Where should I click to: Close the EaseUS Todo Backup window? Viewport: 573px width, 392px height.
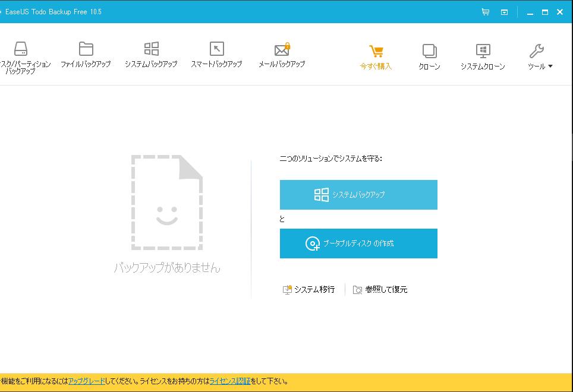pos(559,12)
